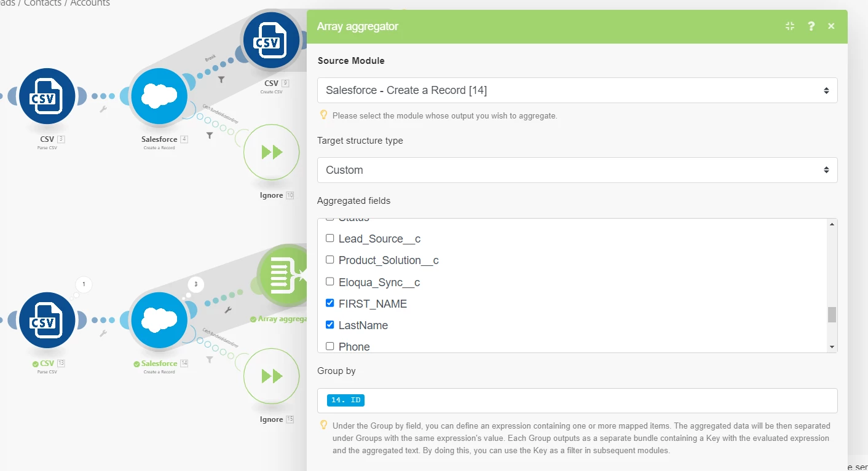Check the Eloqua_Sync__c field
The image size is (868, 471).
click(330, 281)
